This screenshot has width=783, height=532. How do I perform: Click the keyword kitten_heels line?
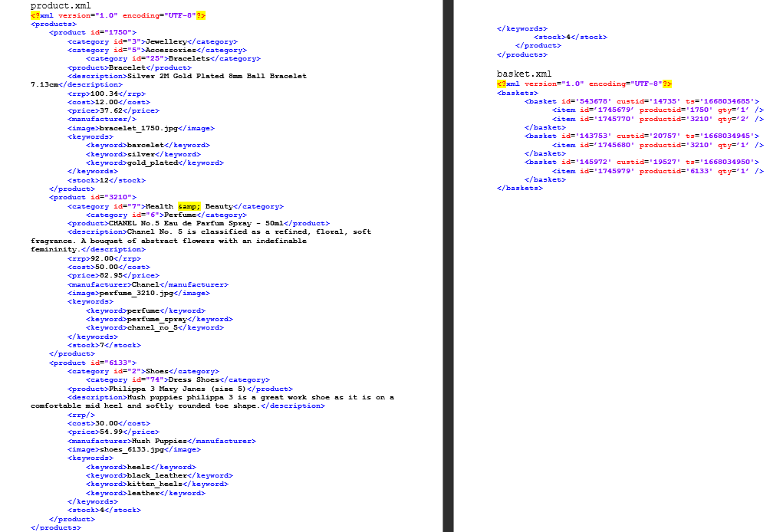[x=157, y=484]
